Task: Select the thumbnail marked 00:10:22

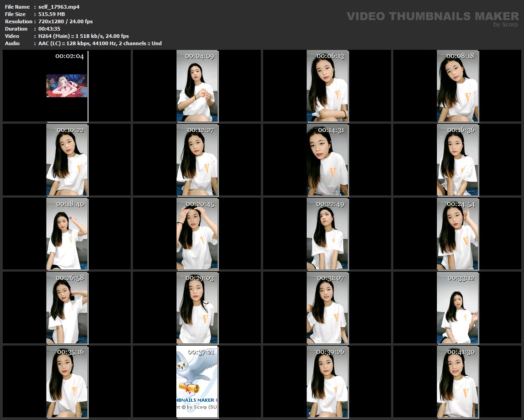Action: point(67,160)
